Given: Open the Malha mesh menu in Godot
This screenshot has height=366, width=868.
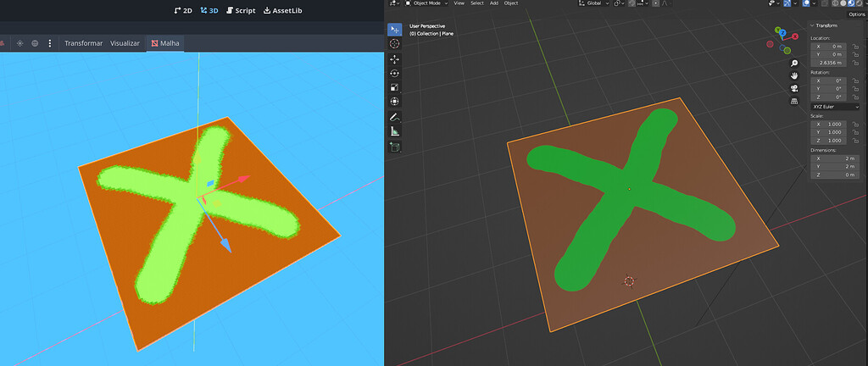Looking at the screenshot, I should [165, 43].
